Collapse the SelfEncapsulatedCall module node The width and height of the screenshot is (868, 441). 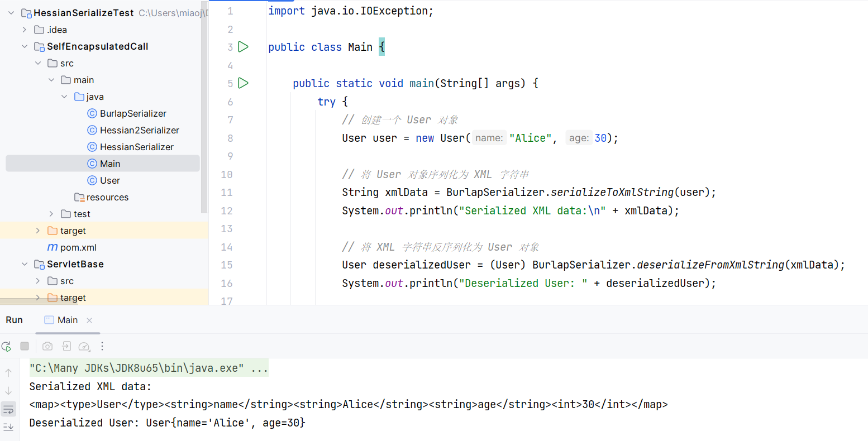[x=25, y=46]
